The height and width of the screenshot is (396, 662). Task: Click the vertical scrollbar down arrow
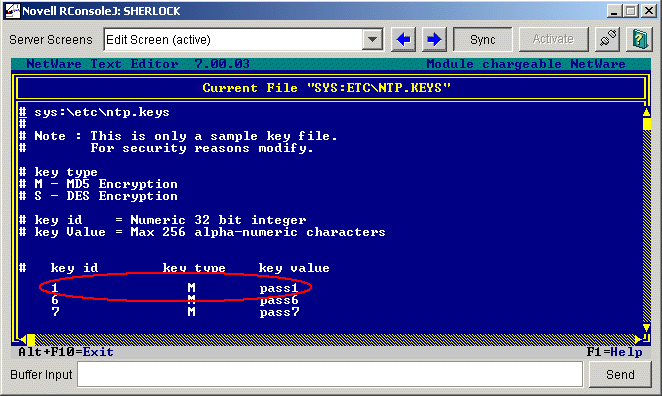coord(646,328)
